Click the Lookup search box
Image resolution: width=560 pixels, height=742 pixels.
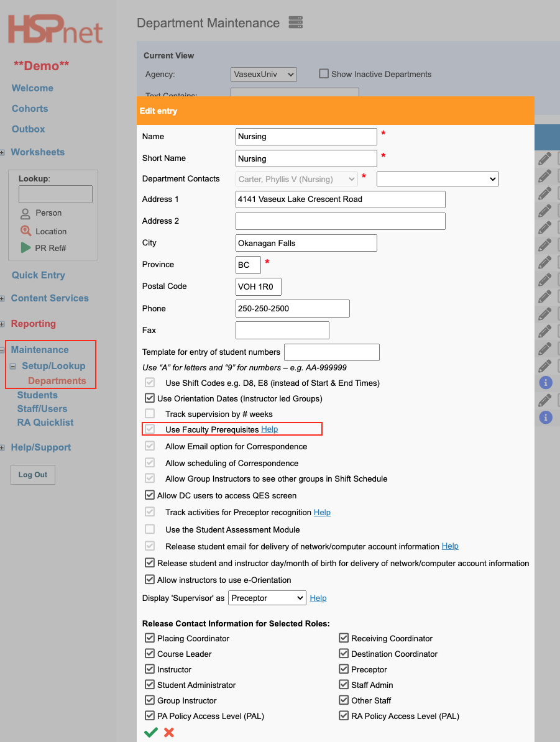click(x=55, y=194)
